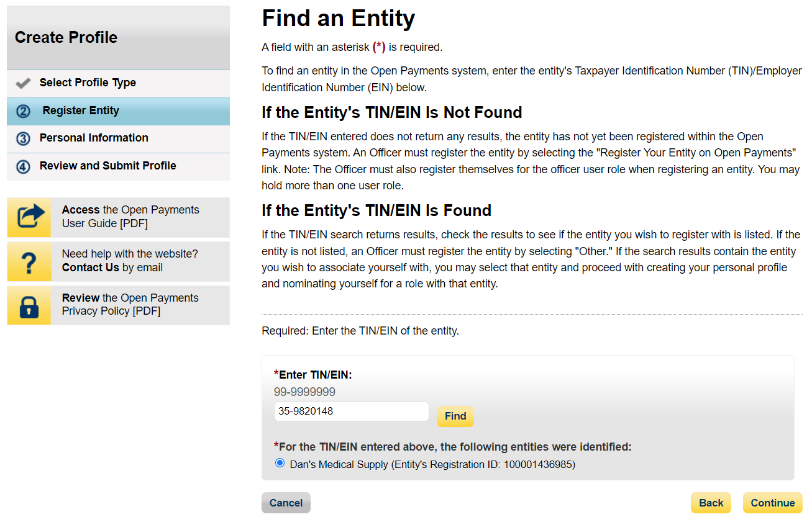Screen dimensions: 812x522
Task: Click the checkmark icon beside Select Profile Type
Action: click(x=23, y=83)
